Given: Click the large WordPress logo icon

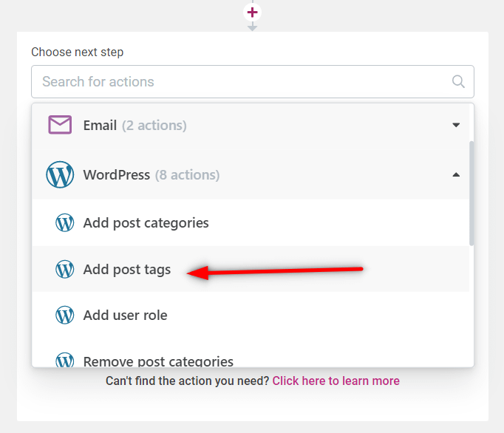Looking at the screenshot, I should (60, 174).
